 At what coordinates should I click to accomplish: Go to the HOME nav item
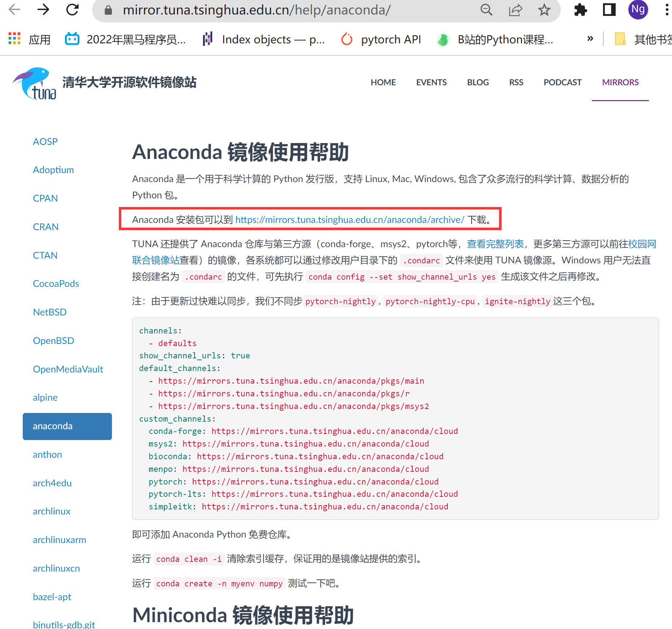[383, 82]
